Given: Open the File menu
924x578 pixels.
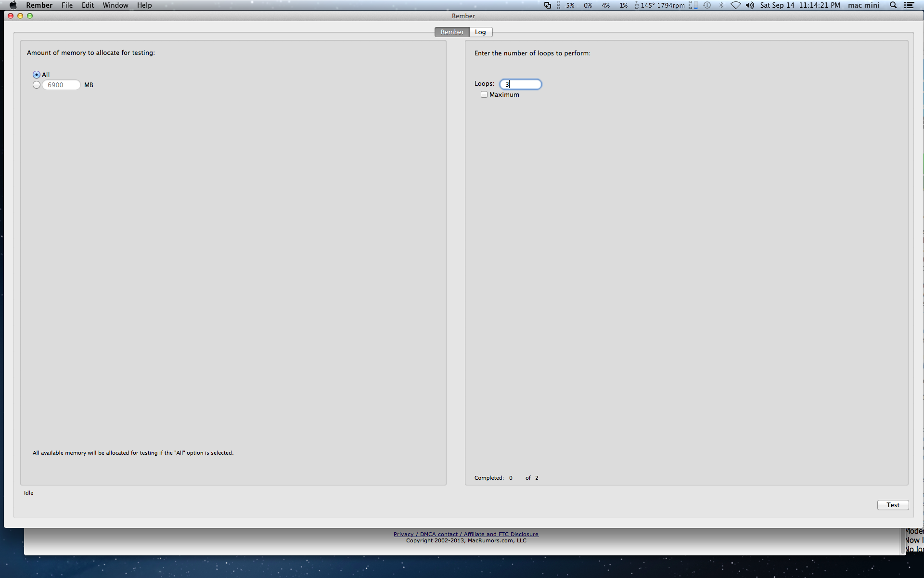Looking at the screenshot, I should coord(67,5).
